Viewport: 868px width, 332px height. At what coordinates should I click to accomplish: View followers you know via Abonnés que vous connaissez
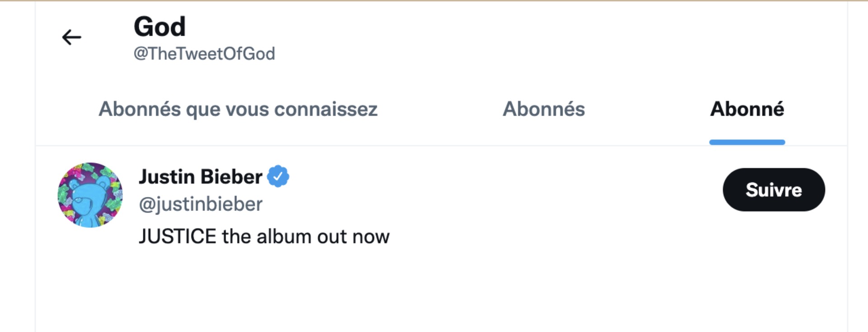[238, 109]
